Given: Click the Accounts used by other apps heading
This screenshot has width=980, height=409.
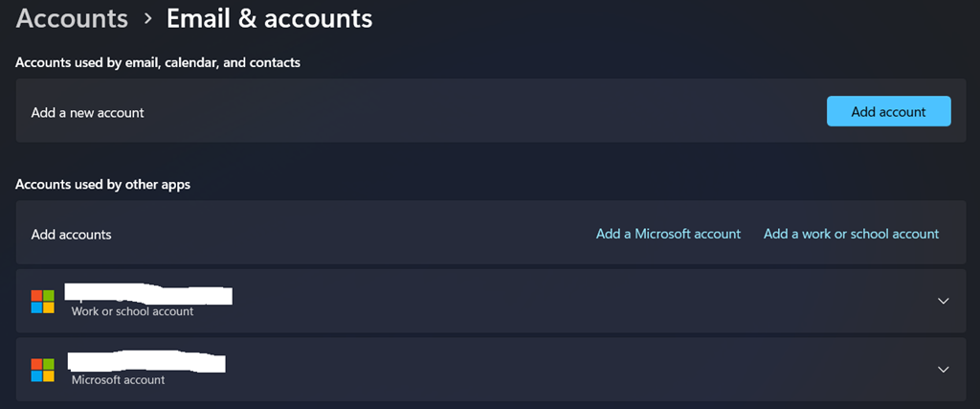Looking at the screenshot, I should coord(102,184).
